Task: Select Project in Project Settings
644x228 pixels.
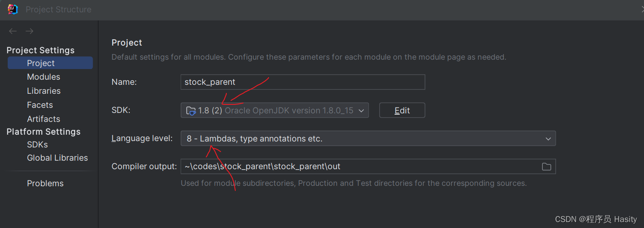Action: [x=41, y=63]
